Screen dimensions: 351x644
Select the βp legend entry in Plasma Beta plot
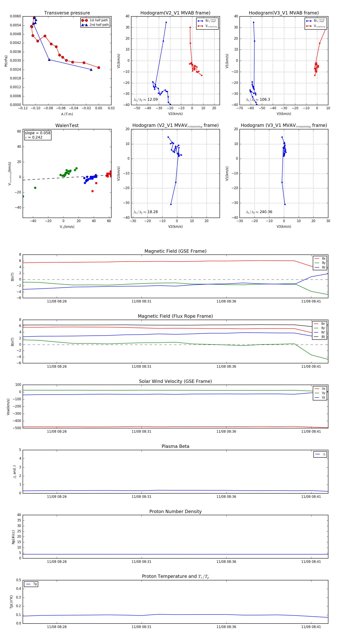(321, 454)
